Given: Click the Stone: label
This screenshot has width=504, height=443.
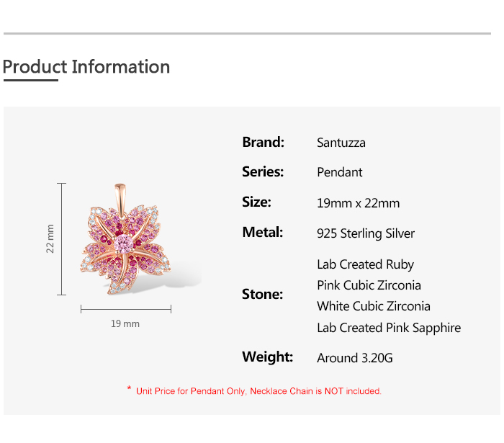Looking at the screenshot, I should [x=263, y=295].
